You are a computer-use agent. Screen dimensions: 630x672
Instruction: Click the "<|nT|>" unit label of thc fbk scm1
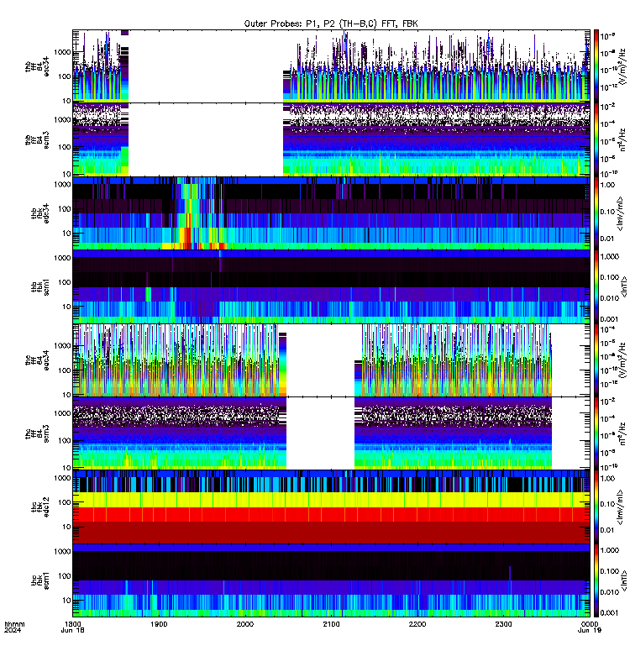point(624,580)
